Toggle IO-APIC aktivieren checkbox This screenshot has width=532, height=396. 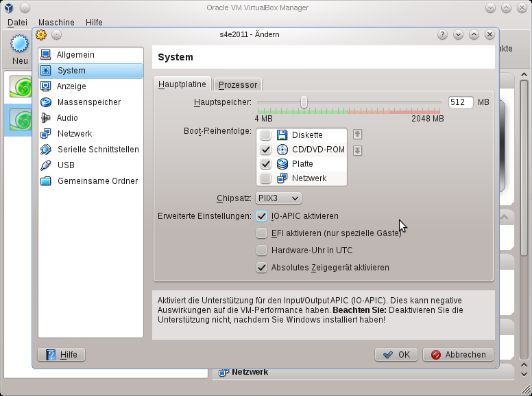coord(262,216)
